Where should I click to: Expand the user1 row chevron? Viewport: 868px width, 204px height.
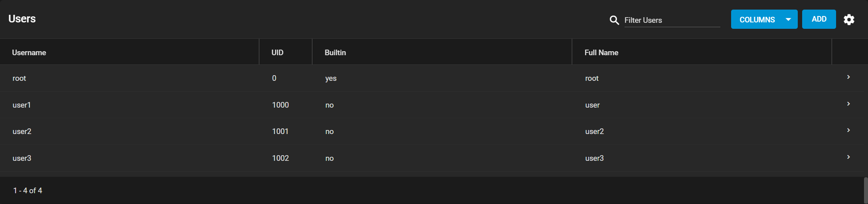tap(848, 104)
